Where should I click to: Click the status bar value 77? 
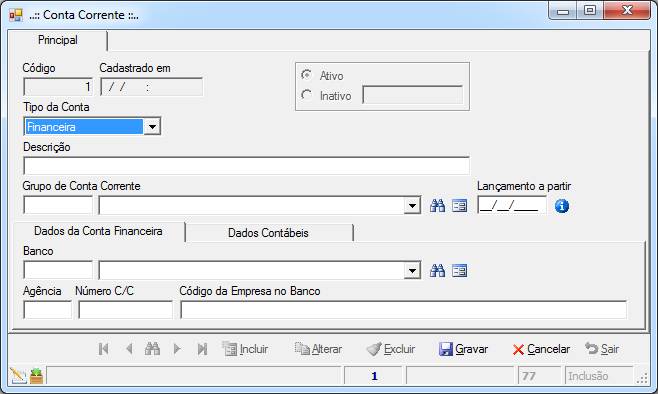[529, 376]
